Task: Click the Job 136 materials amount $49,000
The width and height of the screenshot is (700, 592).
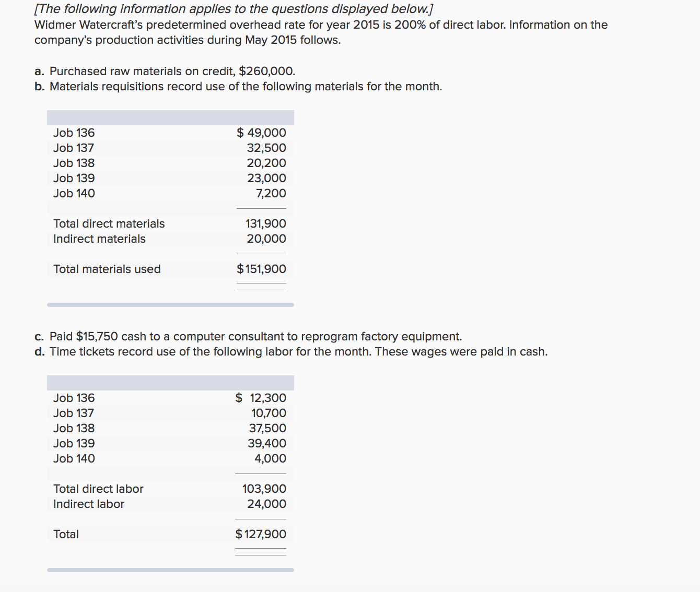Action: [x=261, y=133]
